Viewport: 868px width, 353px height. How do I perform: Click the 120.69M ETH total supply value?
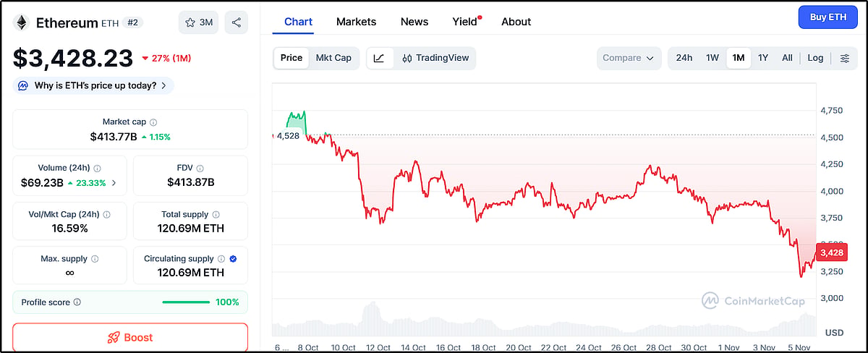pos(190,229)
